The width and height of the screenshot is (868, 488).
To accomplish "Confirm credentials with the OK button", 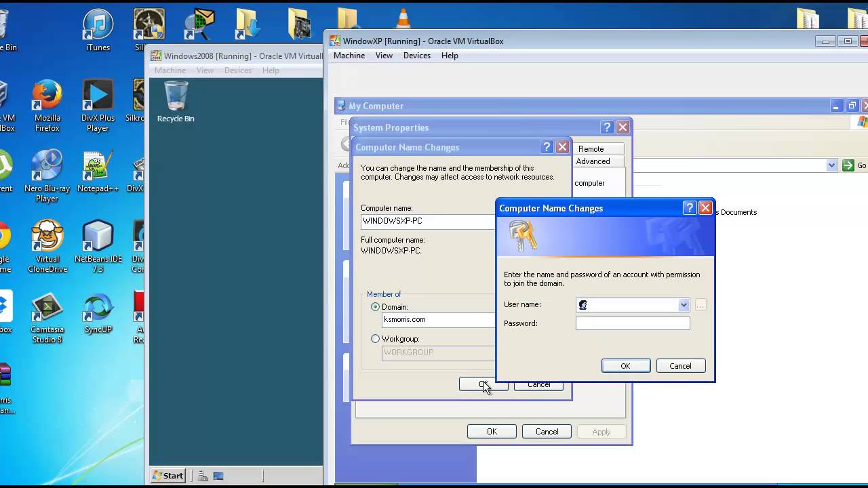I will click(x=626, y=366).
